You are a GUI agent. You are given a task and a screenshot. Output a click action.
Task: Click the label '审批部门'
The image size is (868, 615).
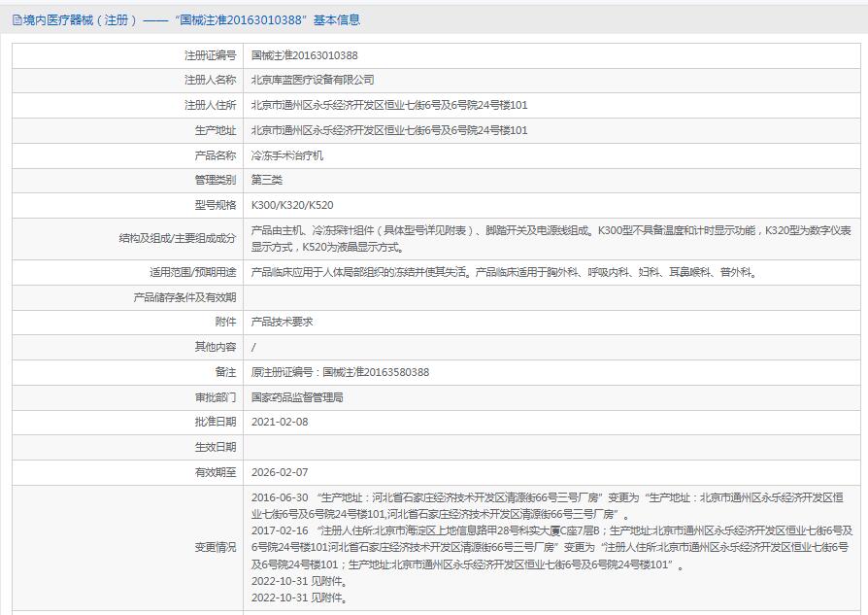coord(216,397)
